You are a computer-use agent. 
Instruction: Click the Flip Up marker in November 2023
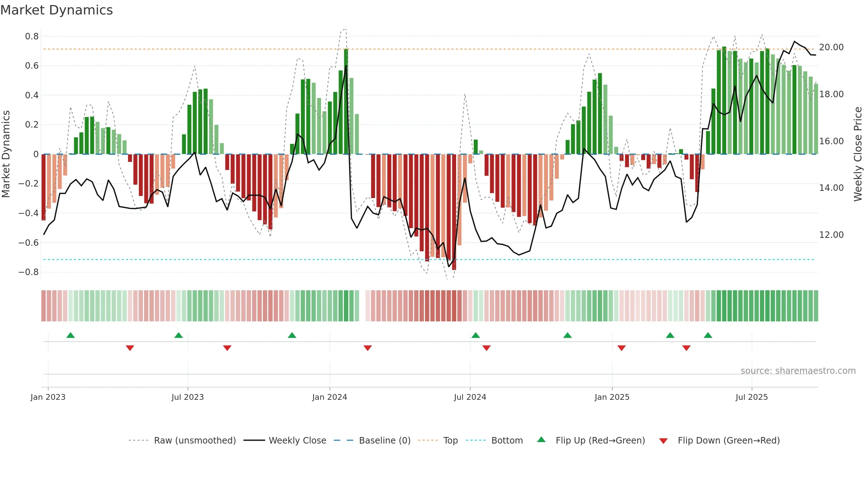point(292,335)
